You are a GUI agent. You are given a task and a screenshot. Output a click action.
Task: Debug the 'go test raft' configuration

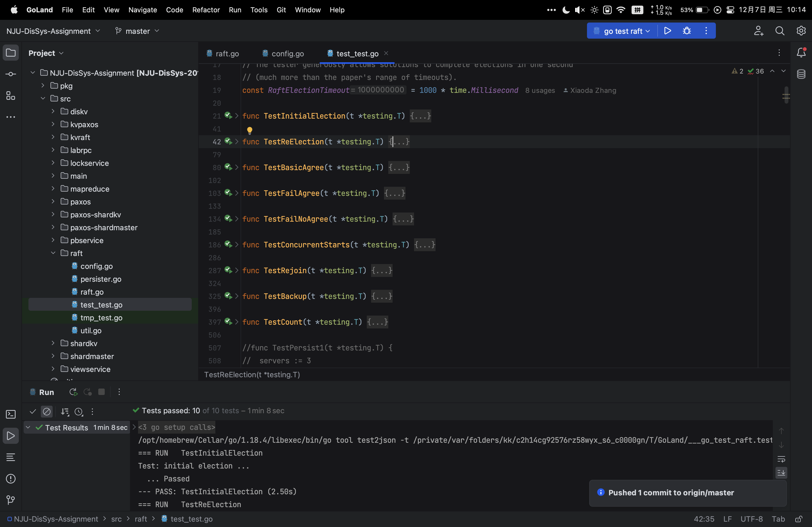pyautogui.click(x=687, y=31)
